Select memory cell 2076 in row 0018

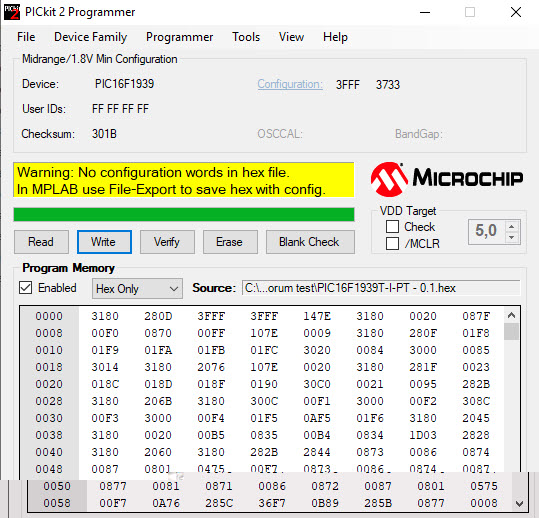(x=211, y=367)
